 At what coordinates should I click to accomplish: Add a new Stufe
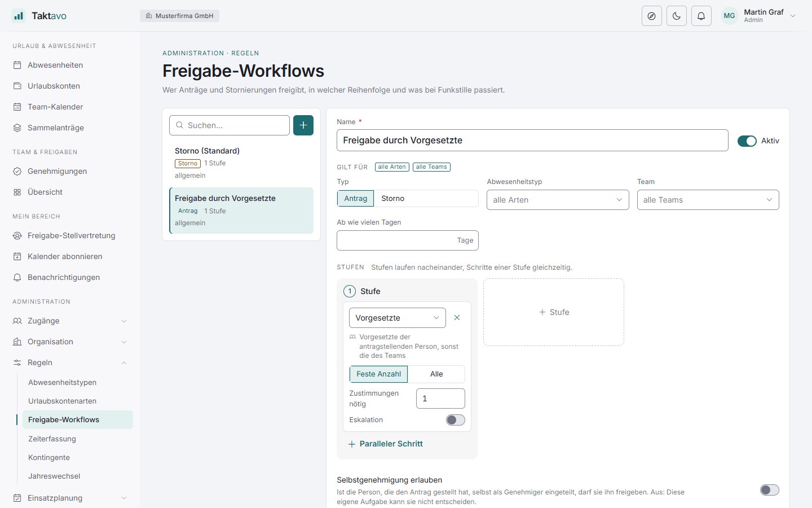(554, 312)
